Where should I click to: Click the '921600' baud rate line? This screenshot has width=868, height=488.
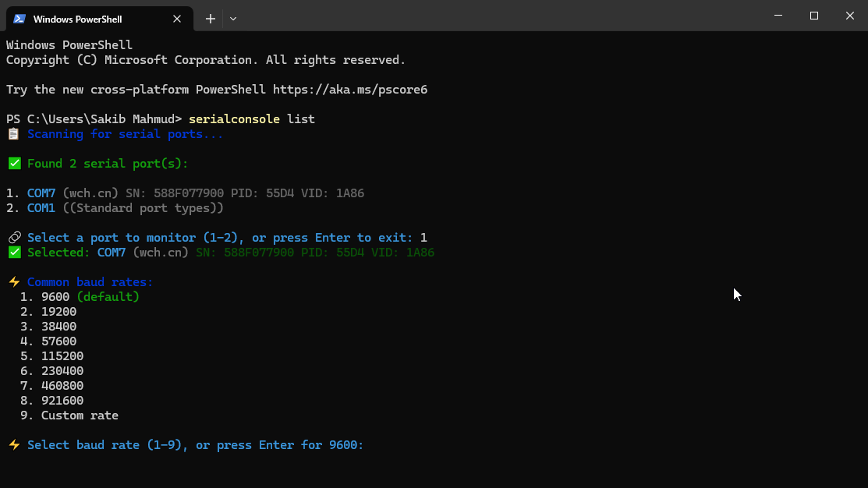(x=52, y=401)
